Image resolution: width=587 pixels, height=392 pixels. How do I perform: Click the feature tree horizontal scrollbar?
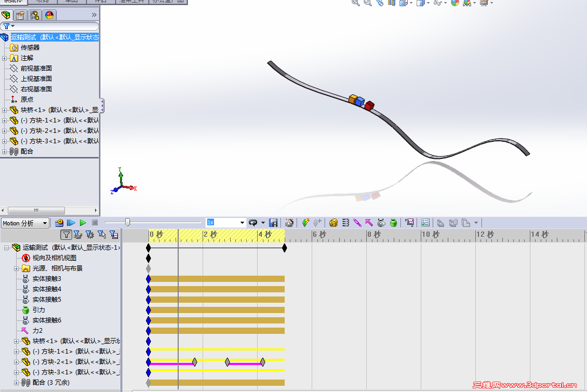coord(36,210)
